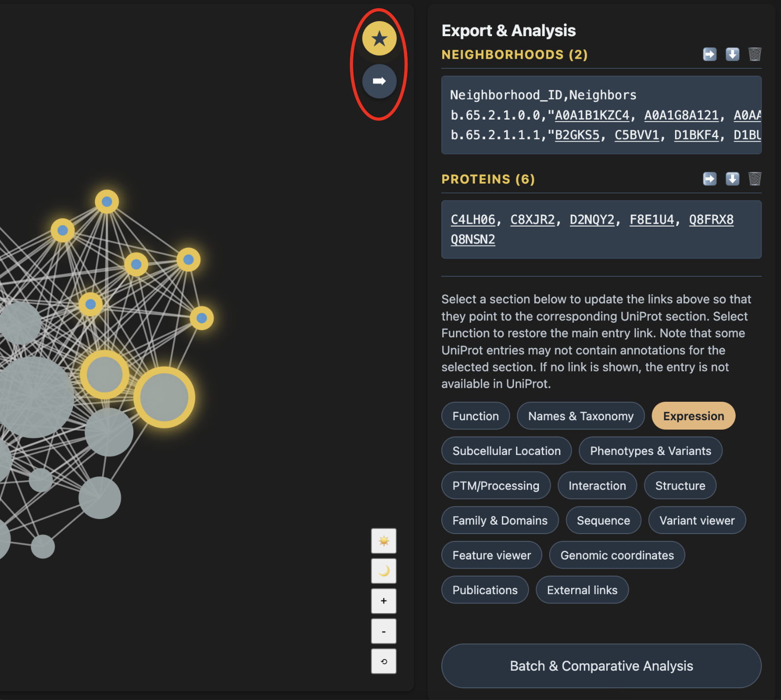The height and width of the screenshot is (700, 781).
Task: Select the Sequence section
Action: click(x=603, y=520)
